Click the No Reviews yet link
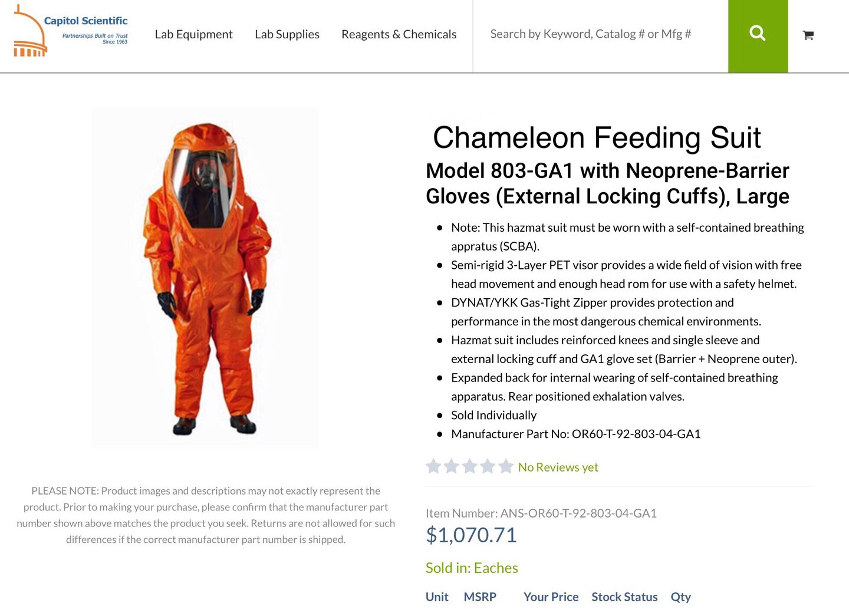 click(558, 467)
